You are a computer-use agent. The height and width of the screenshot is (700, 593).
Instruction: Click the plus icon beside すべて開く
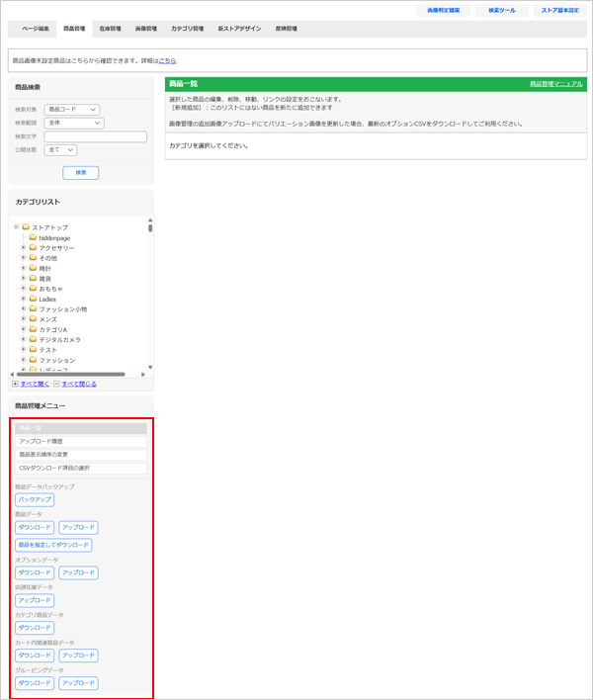click(x=15, y=384)
